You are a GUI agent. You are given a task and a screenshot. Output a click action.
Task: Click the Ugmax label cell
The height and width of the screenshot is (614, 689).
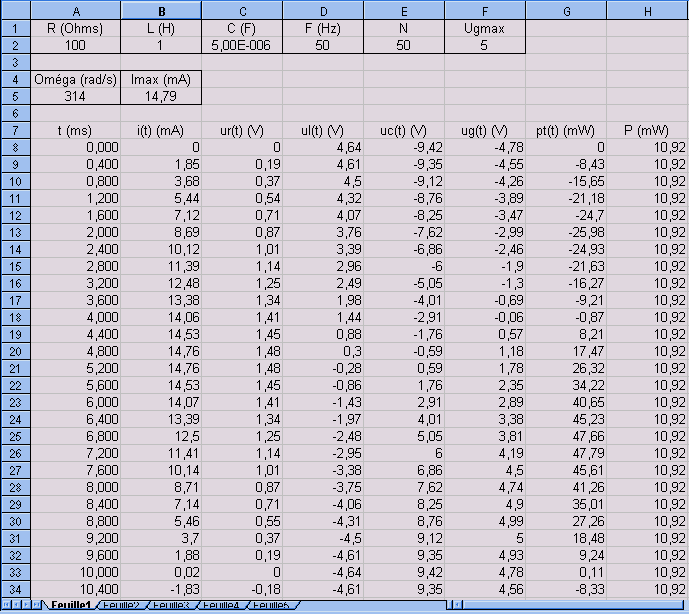click(485, 29)
